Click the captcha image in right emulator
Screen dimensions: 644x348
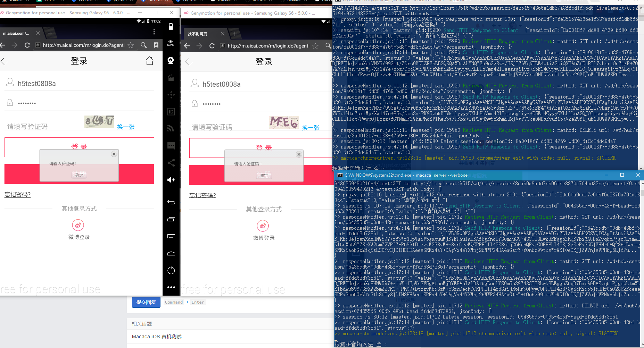point(284,122)
